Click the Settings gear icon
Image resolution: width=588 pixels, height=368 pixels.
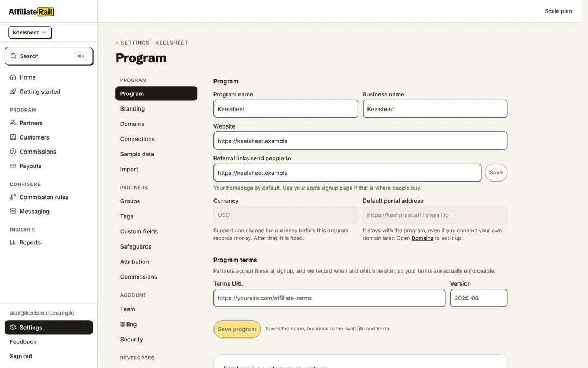(13, 328)
